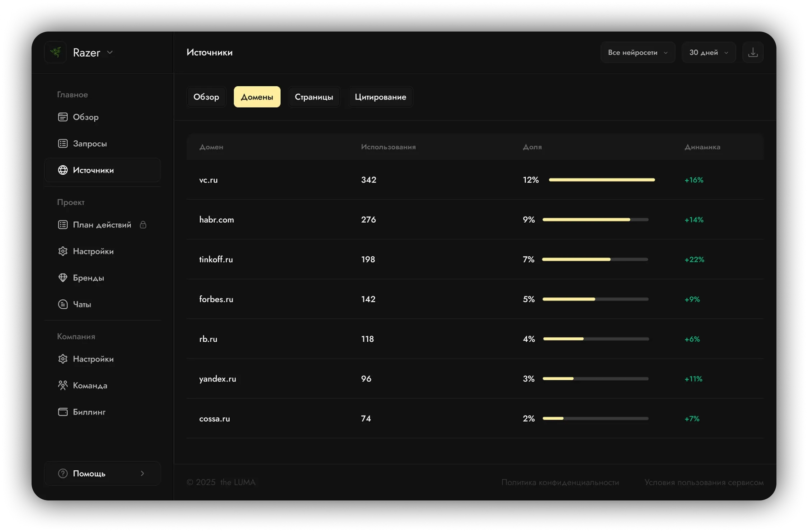Open Запросы in the sidebar

pyautogui.click(x=102, y=143)
